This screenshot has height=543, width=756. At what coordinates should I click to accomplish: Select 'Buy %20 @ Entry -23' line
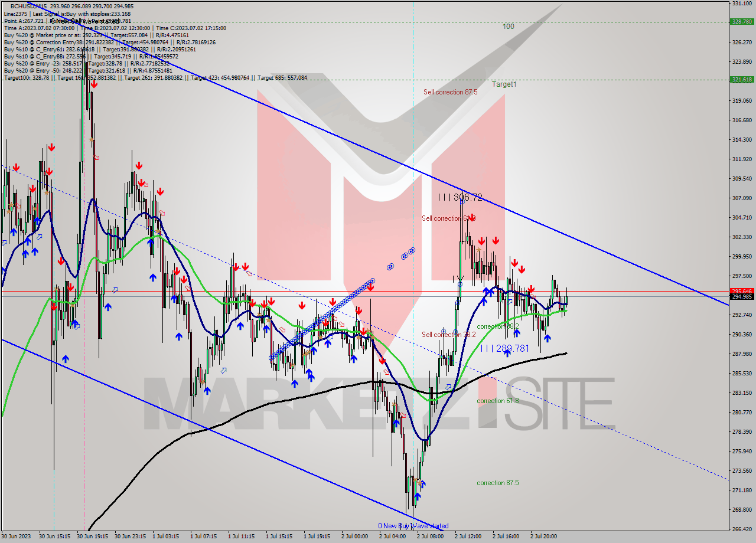click(88, 63)
